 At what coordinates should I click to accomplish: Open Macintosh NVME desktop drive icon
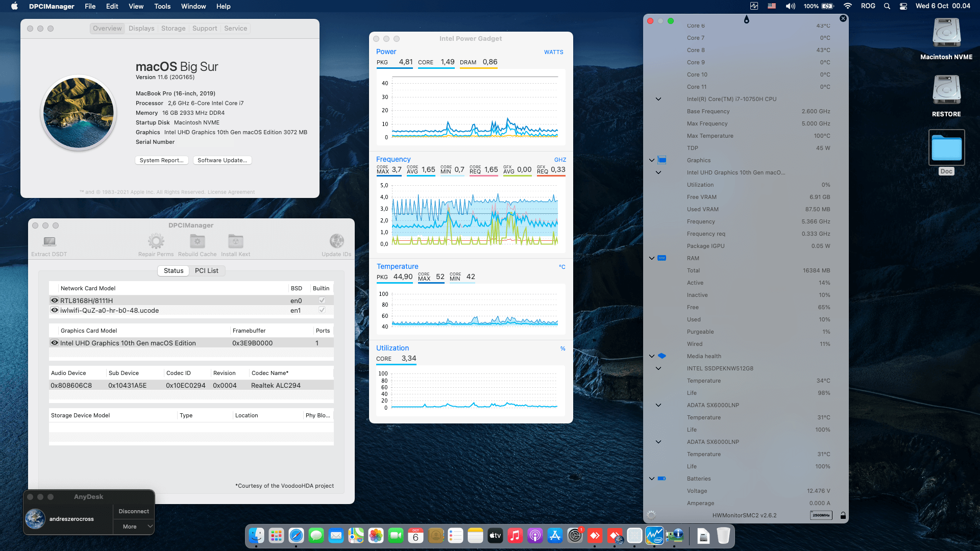946,33
